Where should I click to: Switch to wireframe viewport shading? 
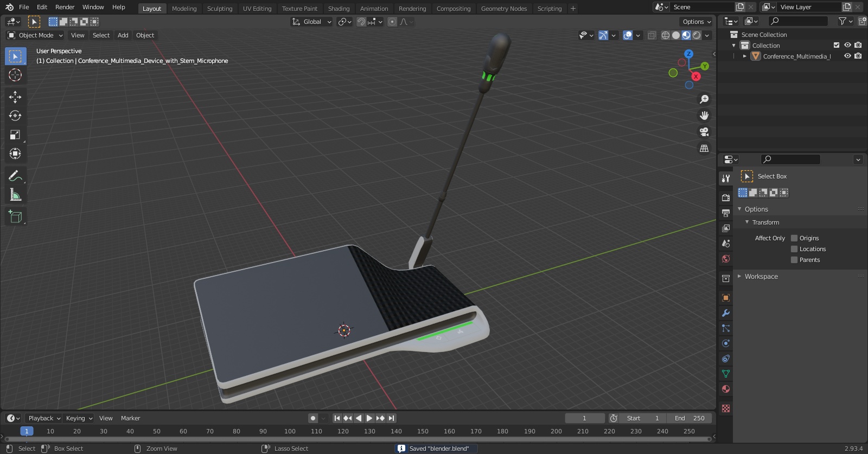click(x=666, y=35)
